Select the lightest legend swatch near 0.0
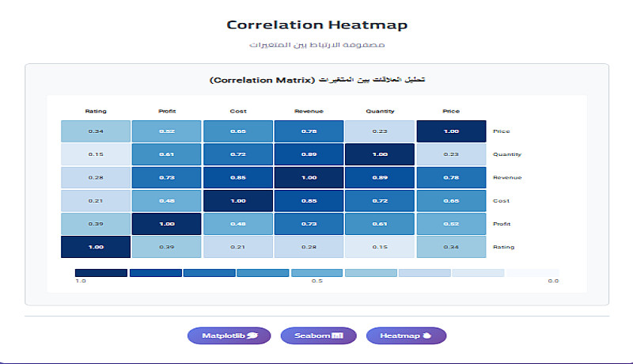This screenshot has height=364, width=633. click(532, 272)
